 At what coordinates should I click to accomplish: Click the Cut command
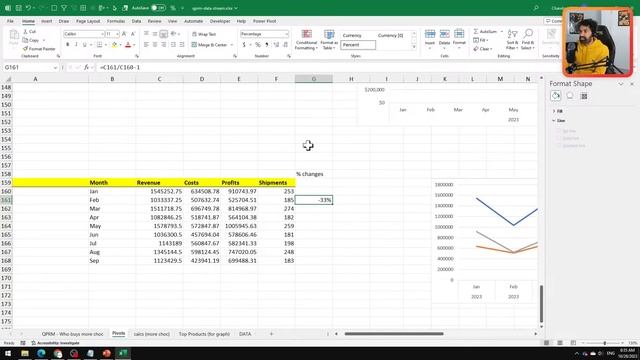coord(30,31)
